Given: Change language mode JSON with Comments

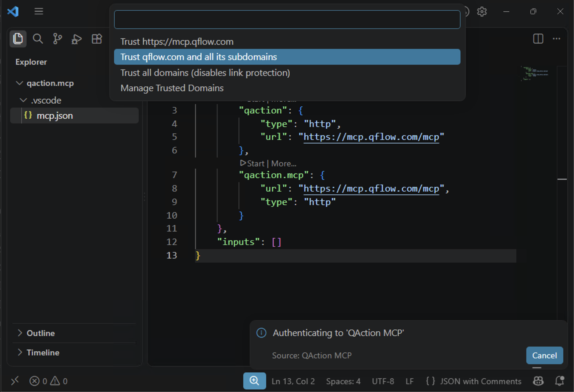Looking at the screenshot, I should click(x=481, y=381).
